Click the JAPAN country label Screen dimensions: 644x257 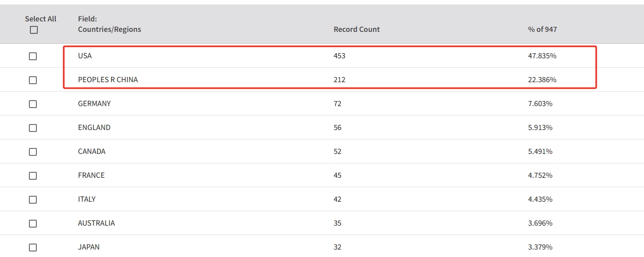(x=89, y=247)
